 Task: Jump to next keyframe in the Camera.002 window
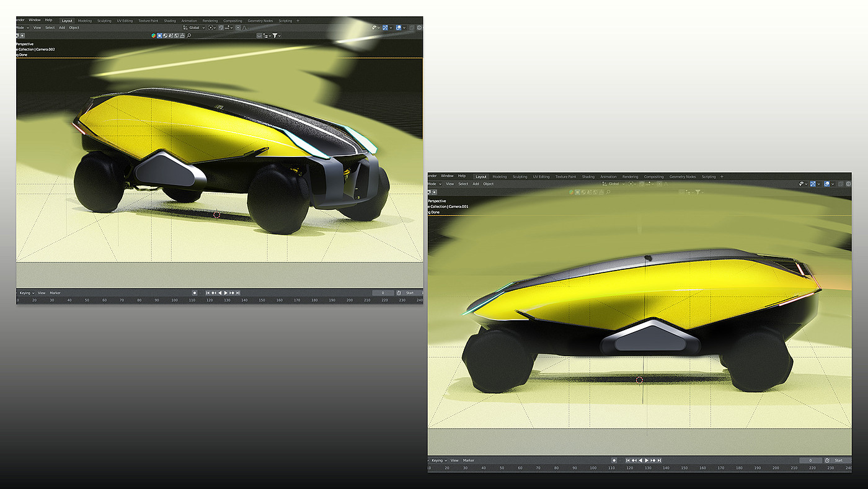pyautogui.click(x=232, y=293)
